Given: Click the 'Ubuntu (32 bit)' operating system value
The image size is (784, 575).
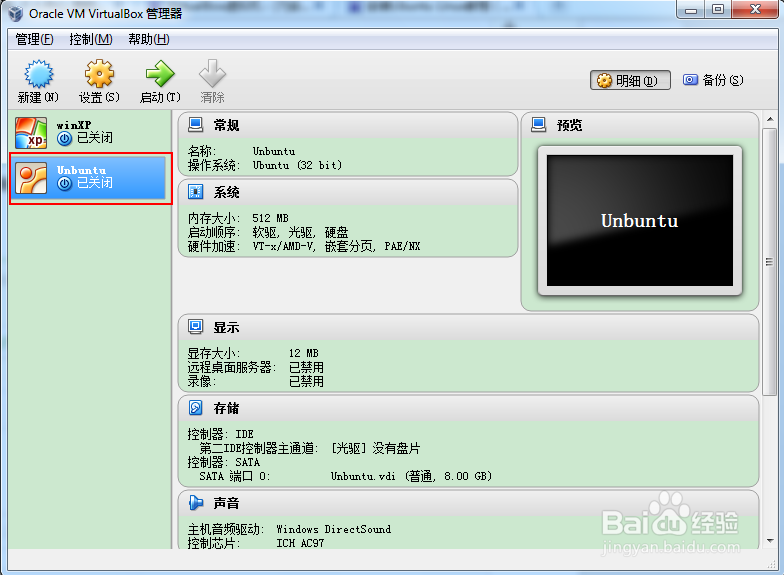Looking at the screenshot, I should tap(298, 165).
